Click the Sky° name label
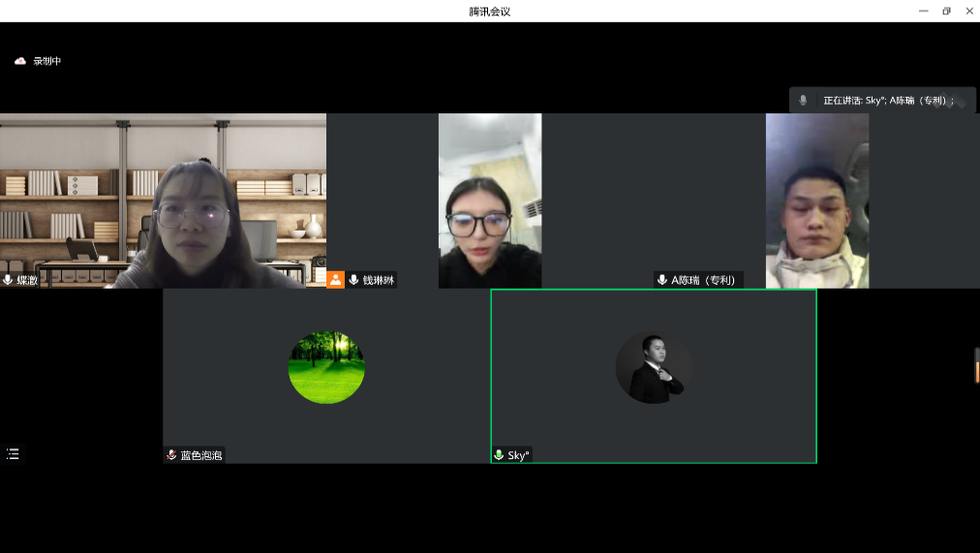This screenshot has width=980, height=553. (518, 455)
